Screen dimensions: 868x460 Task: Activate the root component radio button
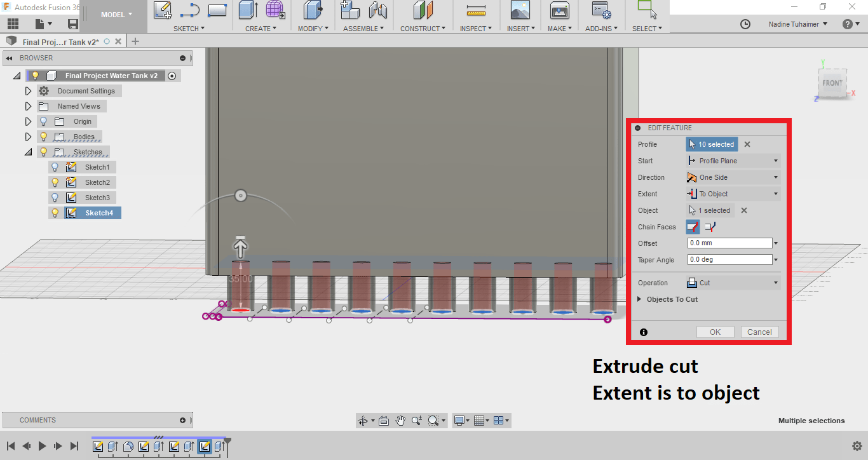click(x=172, y=76)
